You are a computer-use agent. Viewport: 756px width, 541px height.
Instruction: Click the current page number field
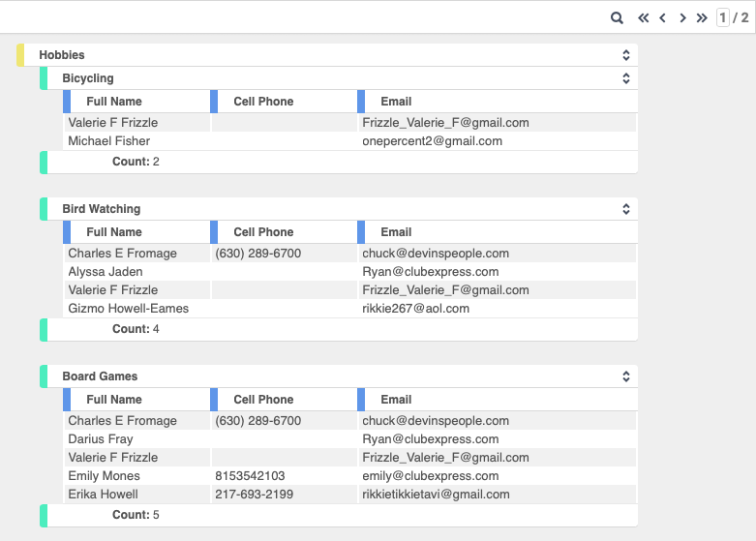(x=723, y=17)
